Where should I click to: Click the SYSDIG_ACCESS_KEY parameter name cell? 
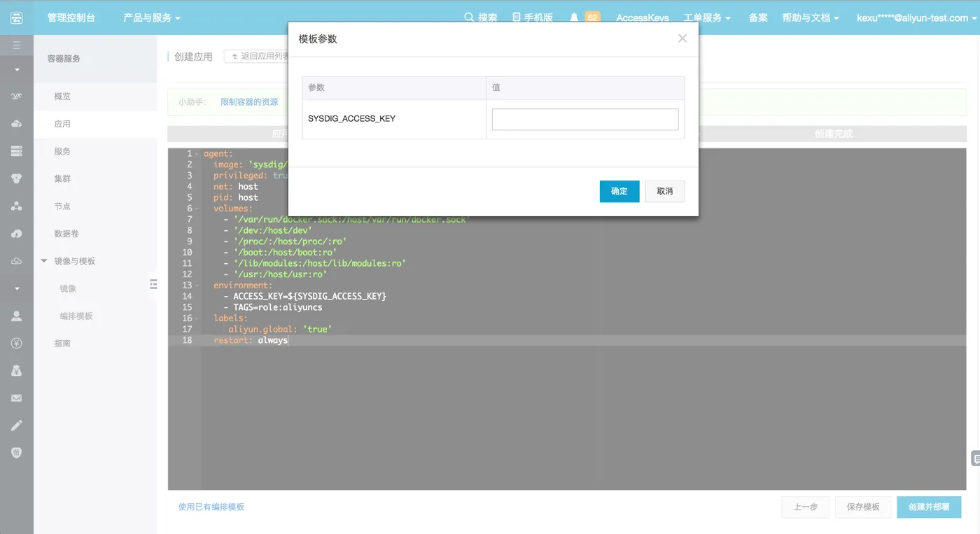(394, 119)
